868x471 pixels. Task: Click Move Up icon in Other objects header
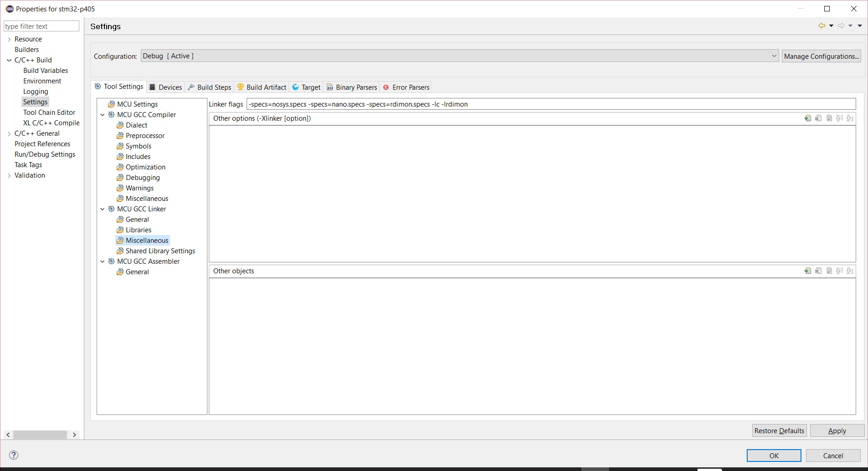pos(839,271)
